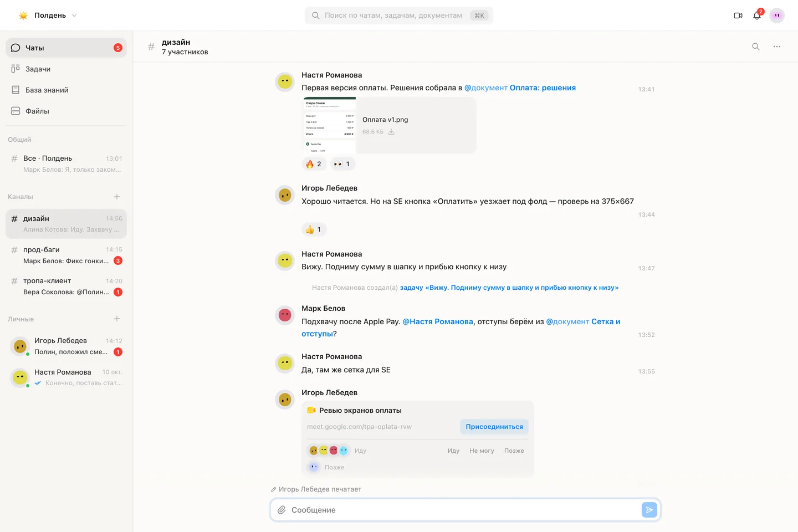The width and height of the screenshot is (798, 532).
Task: Open the Все · Полдень chat
Action: pos(66,164)
